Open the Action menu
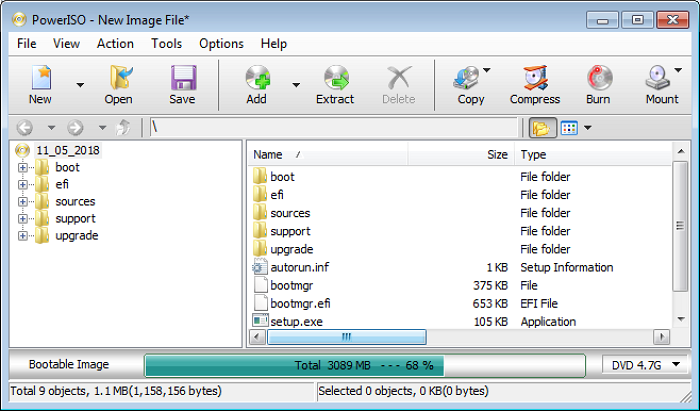The height and width of the screenshot is (411, 700). point(115,44)
